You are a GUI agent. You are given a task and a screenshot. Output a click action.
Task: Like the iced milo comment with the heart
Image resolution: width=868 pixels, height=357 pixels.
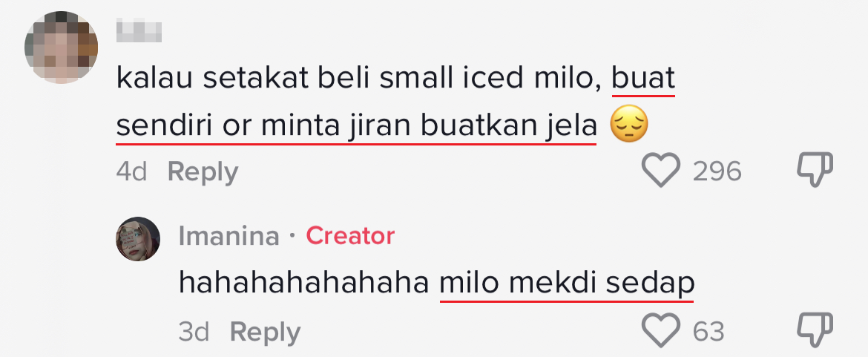(x=660, y=171)
